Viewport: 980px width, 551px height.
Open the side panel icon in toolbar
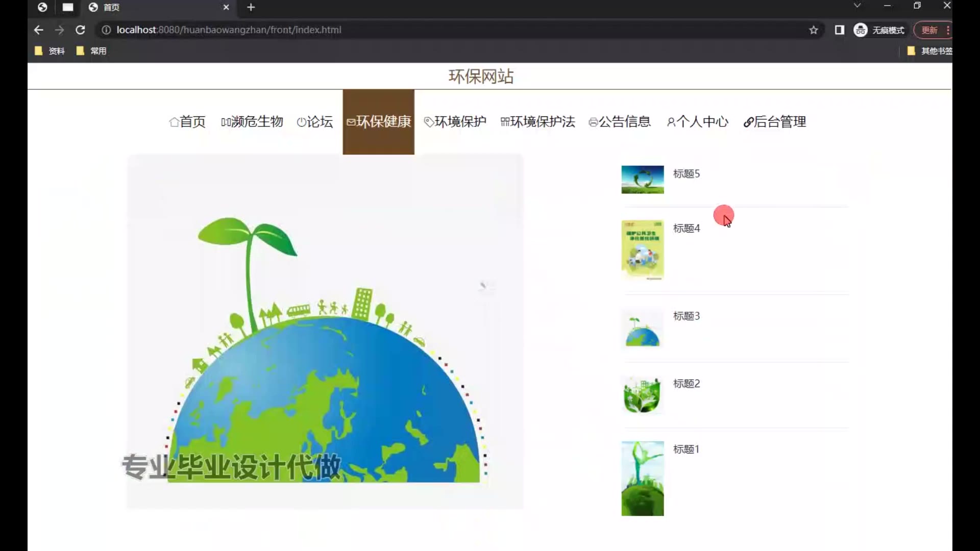click(839, 30)
